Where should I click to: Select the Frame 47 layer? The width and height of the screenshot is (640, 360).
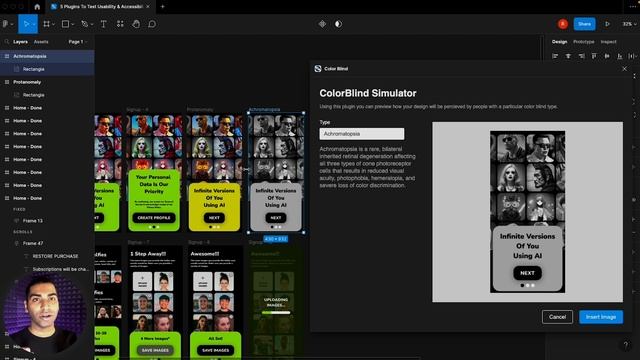pos(47,243)
